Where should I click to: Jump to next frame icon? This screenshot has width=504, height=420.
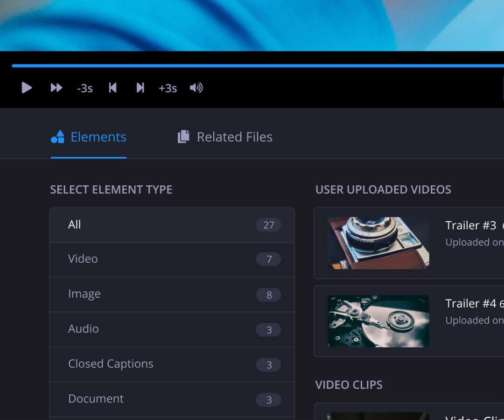tap(140, 88)
